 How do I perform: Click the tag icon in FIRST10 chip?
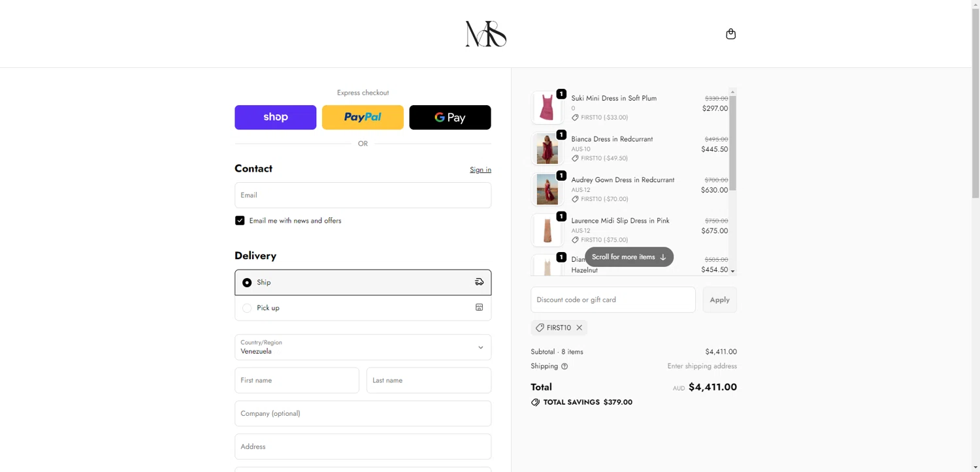540,328
